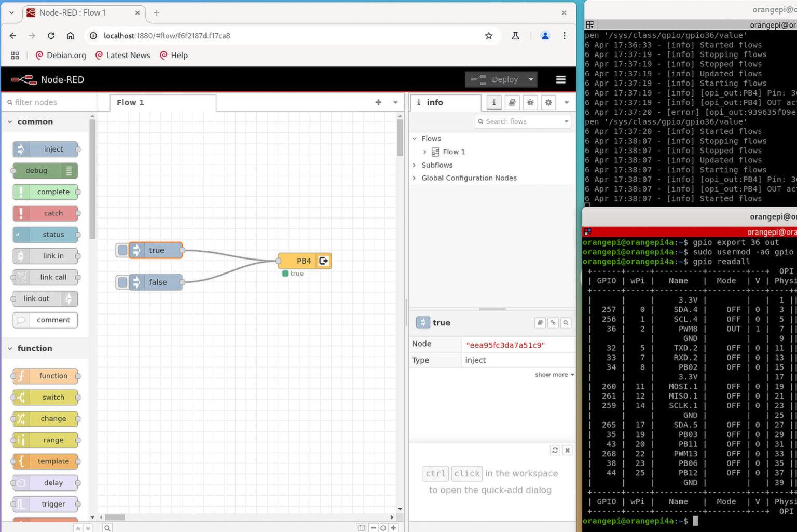Toggle the navigator map icon
The height and width of the screenshot is (532, 797).
point(361,527)
